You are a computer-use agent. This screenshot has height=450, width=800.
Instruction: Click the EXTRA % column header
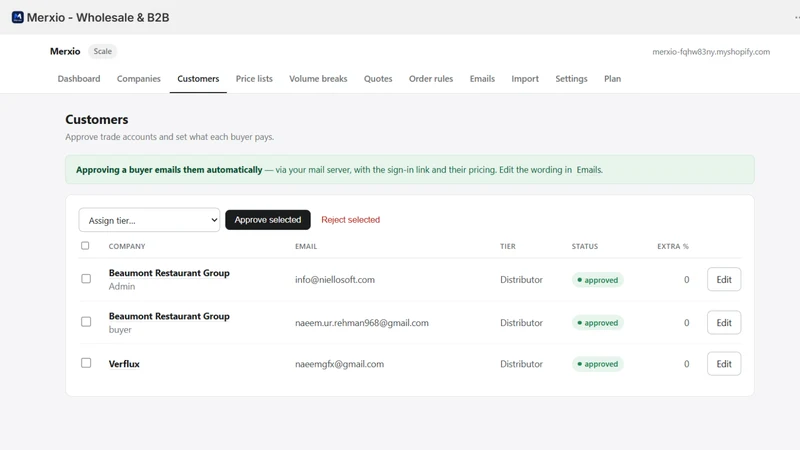(x=672, y=246)
